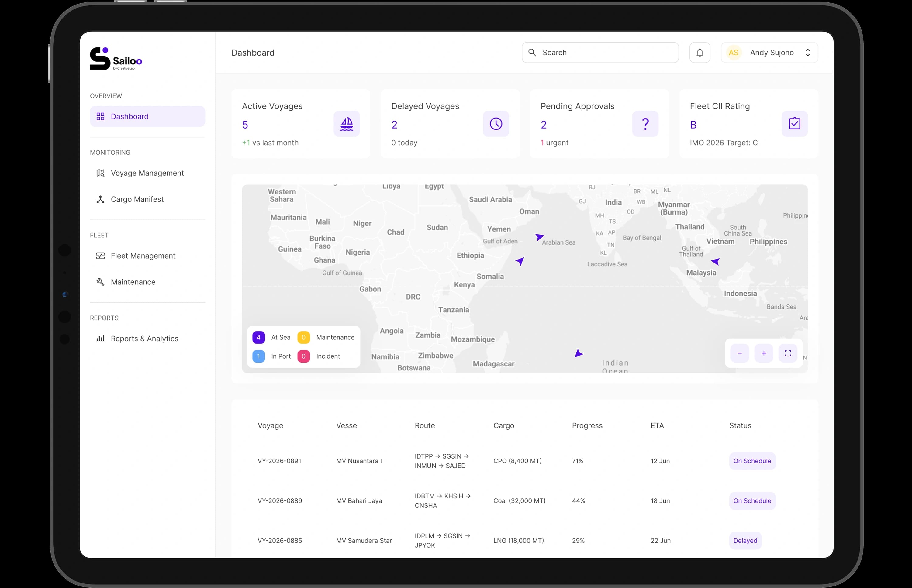This screenshot has height=588, width=912.
Task: Click the Pending Approvals question mark icon
Action: (645, 124)
